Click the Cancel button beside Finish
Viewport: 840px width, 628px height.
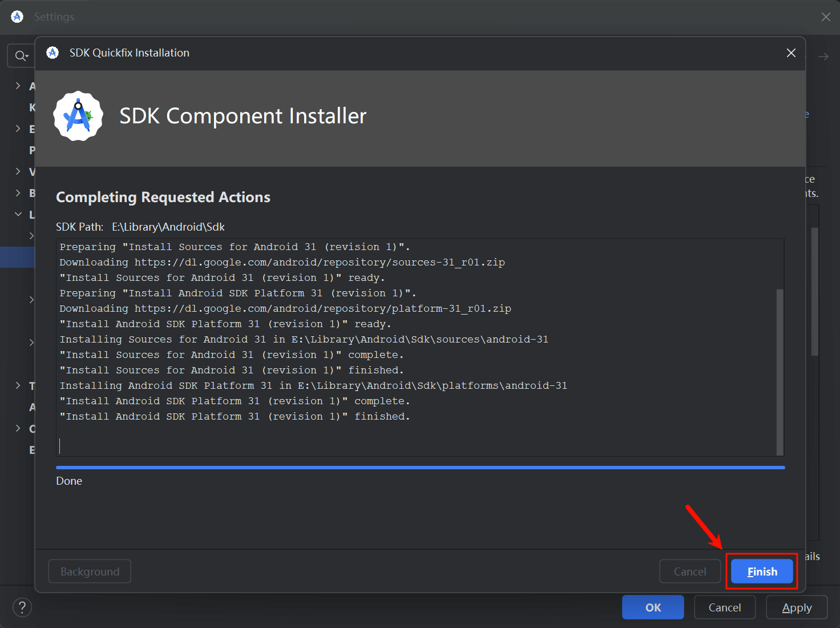pos(689,571)
